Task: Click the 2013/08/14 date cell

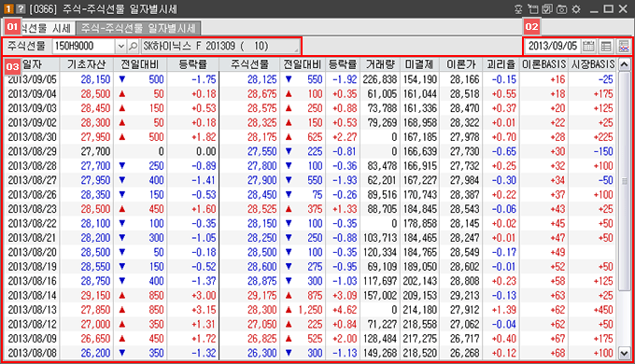Action: (32, 295)
